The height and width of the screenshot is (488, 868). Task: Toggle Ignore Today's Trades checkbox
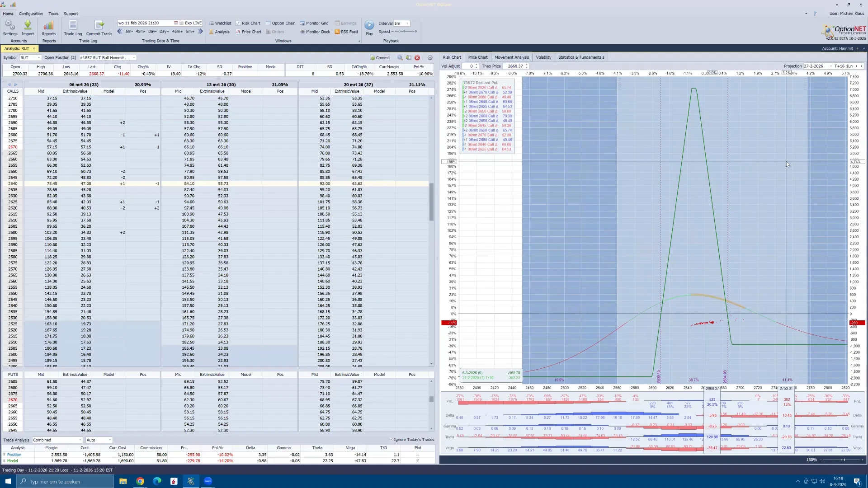tap(392, 440)
